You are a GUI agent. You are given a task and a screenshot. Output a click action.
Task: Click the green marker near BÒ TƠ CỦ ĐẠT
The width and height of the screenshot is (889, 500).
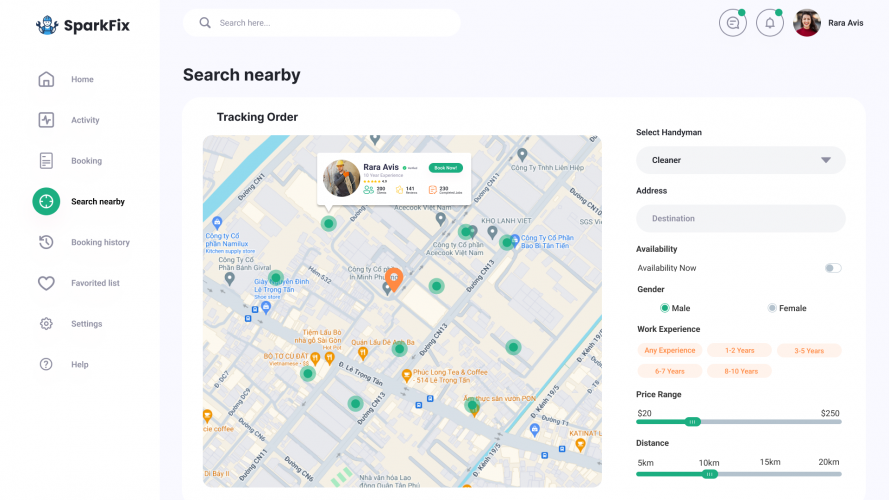(307, 374)
